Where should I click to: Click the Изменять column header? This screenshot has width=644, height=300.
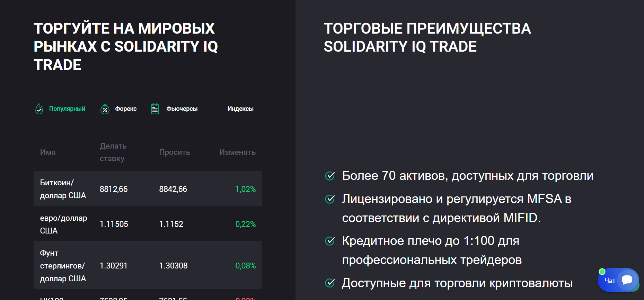(x=237, y=152)
